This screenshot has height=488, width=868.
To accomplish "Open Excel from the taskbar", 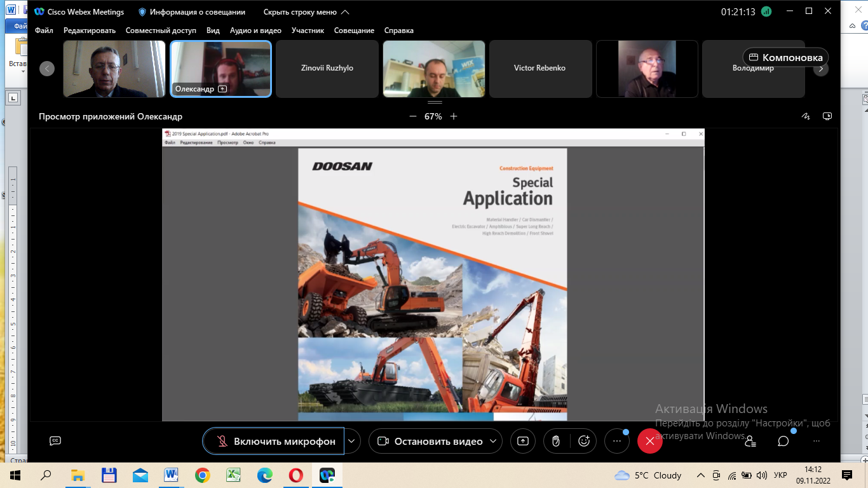I will coord(233,475).
